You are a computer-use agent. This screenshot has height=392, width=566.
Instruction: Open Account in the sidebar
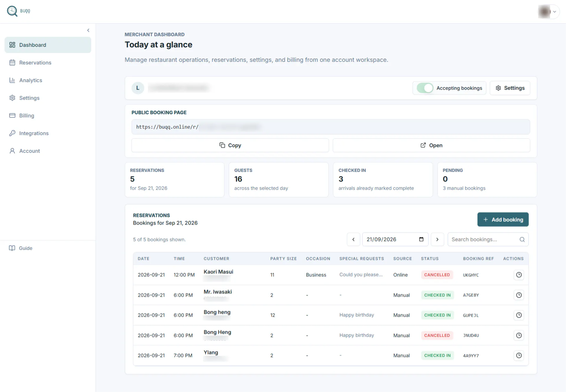coord(48,151)
